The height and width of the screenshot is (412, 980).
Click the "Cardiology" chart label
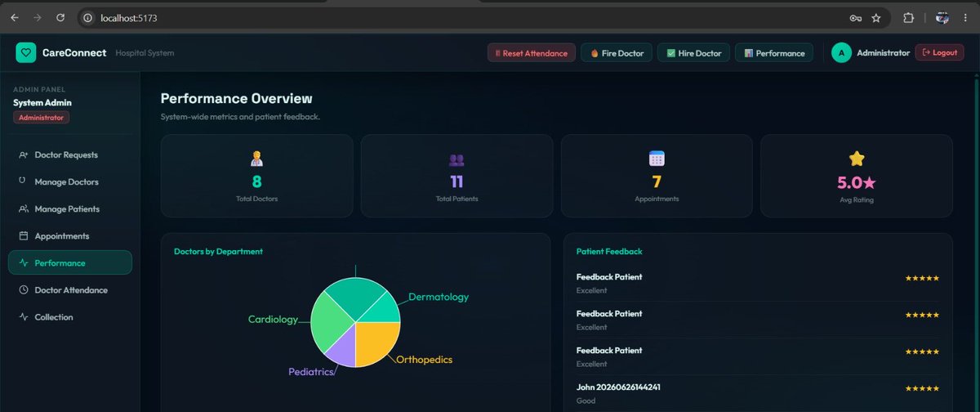273,320
